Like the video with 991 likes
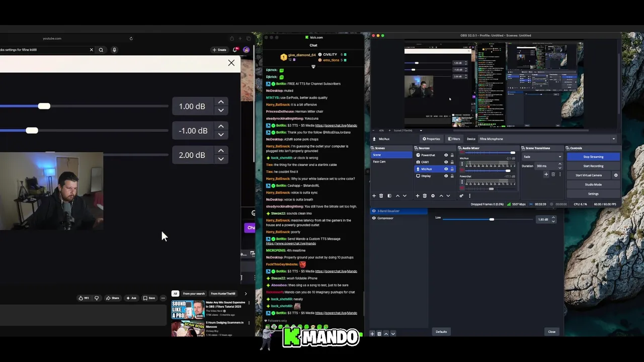 (x=84, y=298)
